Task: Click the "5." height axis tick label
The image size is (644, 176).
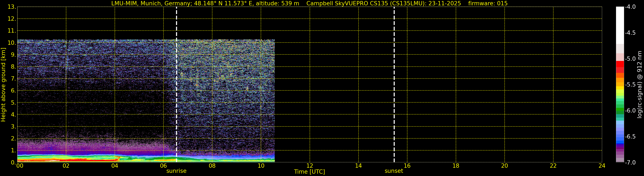Action: [x=13, y=103]
